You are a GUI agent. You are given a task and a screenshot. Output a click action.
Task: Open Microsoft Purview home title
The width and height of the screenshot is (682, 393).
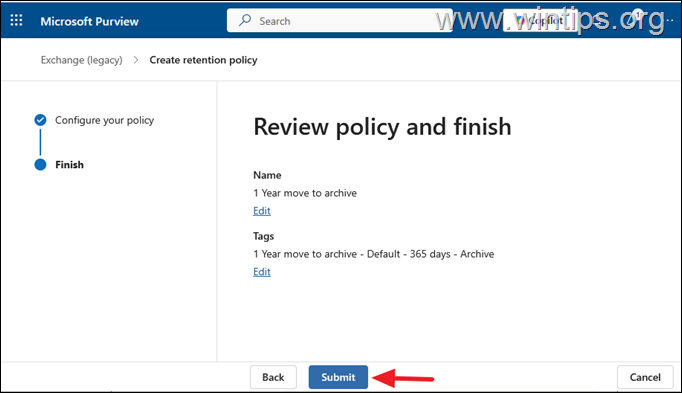[x=90, y=21]
